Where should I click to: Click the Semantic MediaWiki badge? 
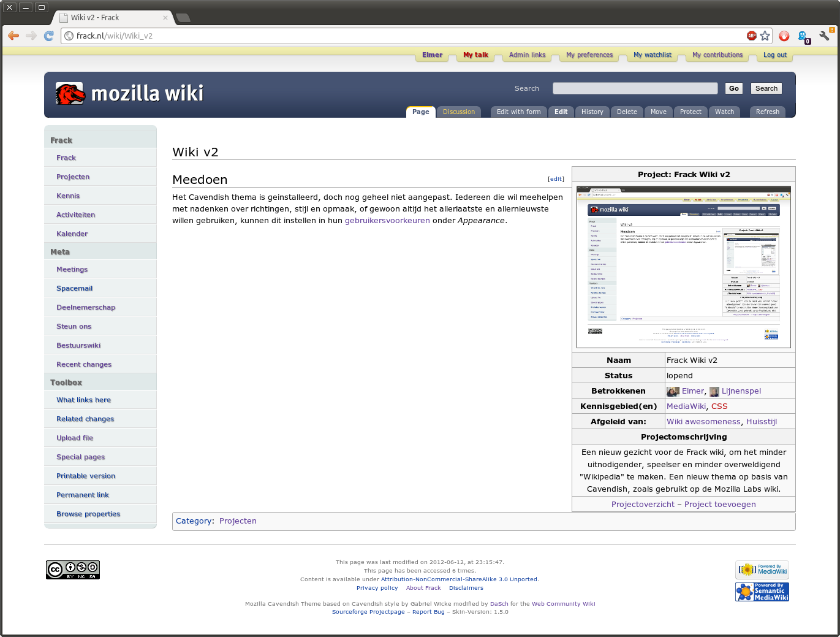[x=762, y=592]
